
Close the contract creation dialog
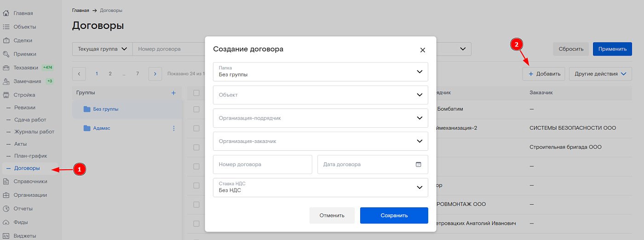pos(422,50)
